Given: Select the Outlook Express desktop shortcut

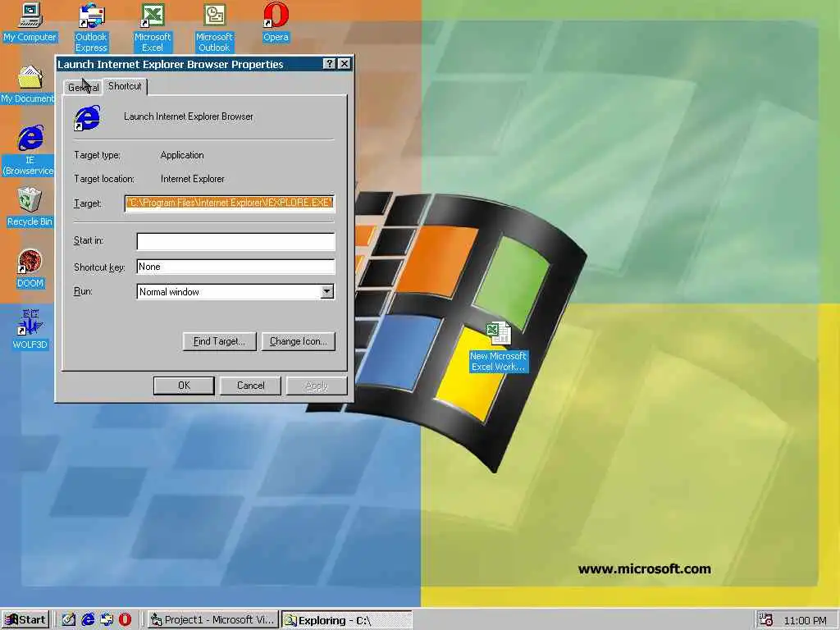Looking at the screenshot, I should pos(91,28).
